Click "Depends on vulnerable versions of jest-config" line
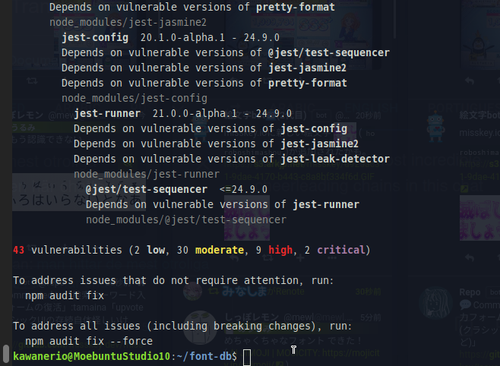This screenshot has width=500, height=366. pos(210,129)
